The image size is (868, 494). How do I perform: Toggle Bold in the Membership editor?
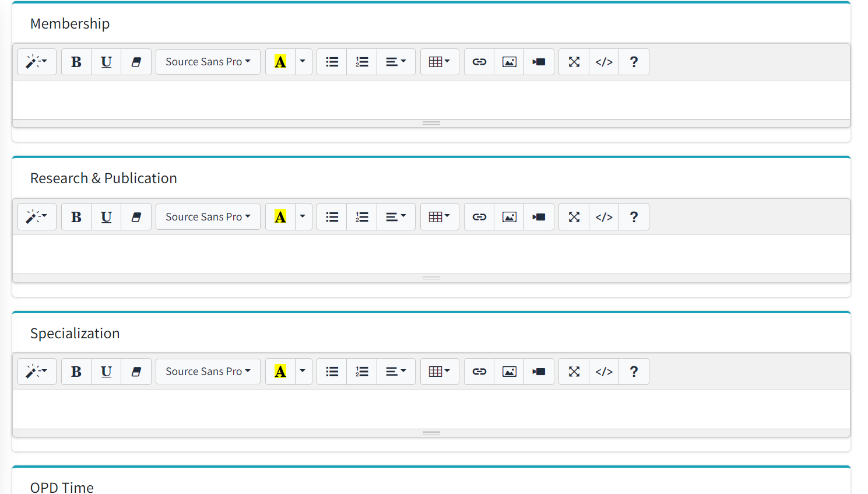[x=76, y=62]
